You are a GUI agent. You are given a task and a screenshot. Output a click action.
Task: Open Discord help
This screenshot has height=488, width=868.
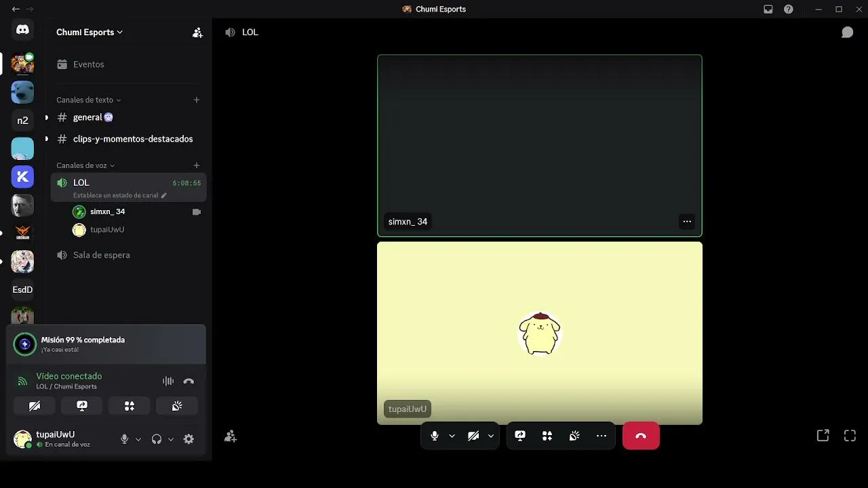(789, 9)
